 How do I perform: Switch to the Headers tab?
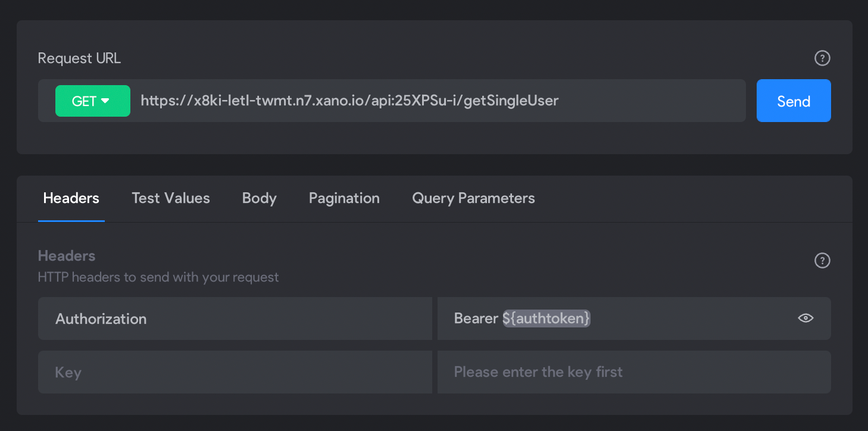(71, 198)
